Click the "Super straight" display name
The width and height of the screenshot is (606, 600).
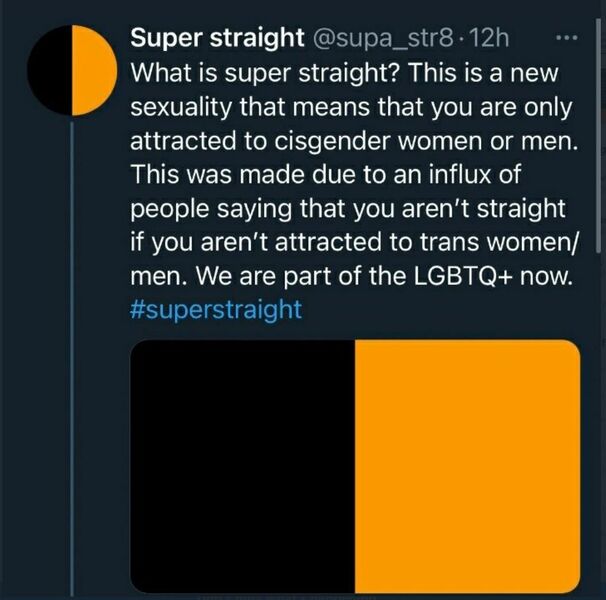pos(217,38)
